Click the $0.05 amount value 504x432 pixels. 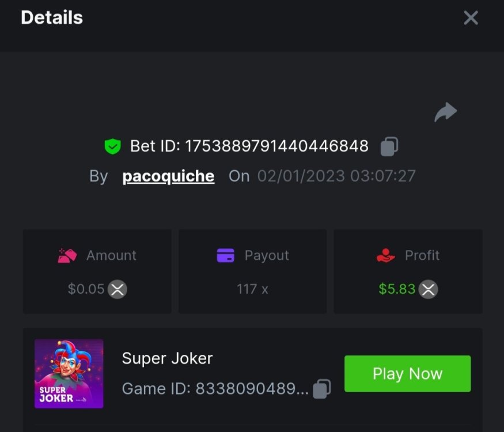[86, 289]
